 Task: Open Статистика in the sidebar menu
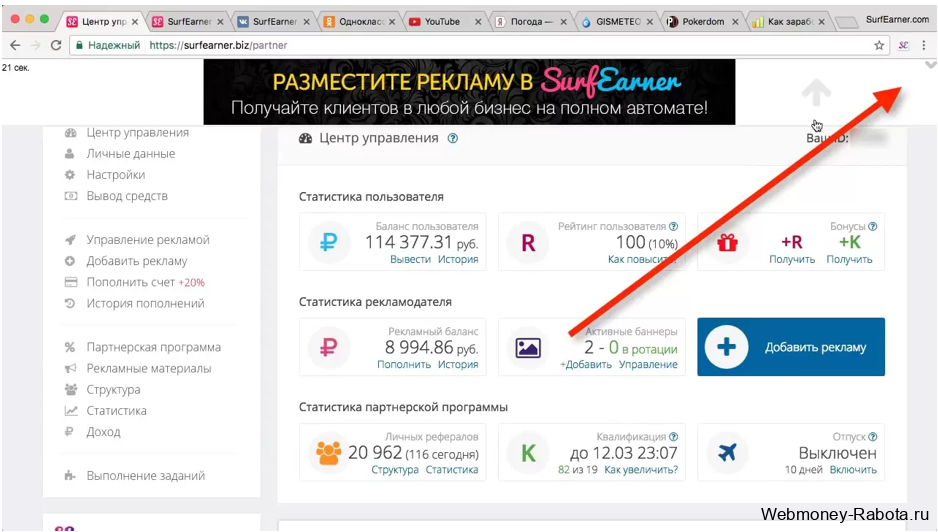pos(116,411)
